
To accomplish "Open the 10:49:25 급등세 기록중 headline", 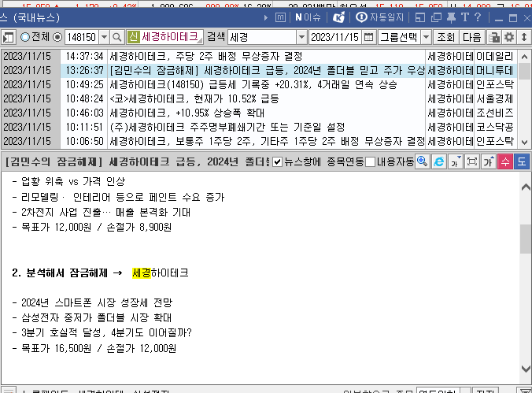I will [x=253, y=84].
